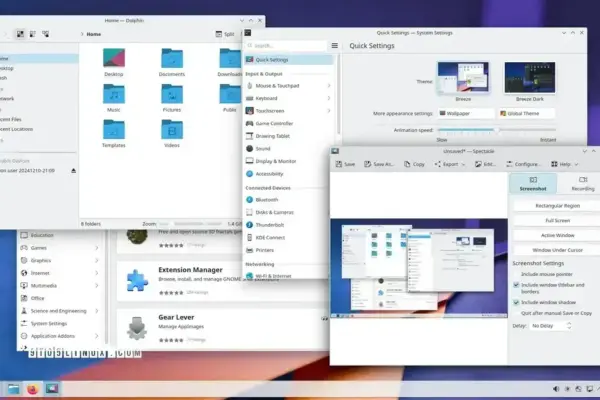The image size is (600, 400).
Task: Click the Full Screen capture button
Action: click(557, 221)
